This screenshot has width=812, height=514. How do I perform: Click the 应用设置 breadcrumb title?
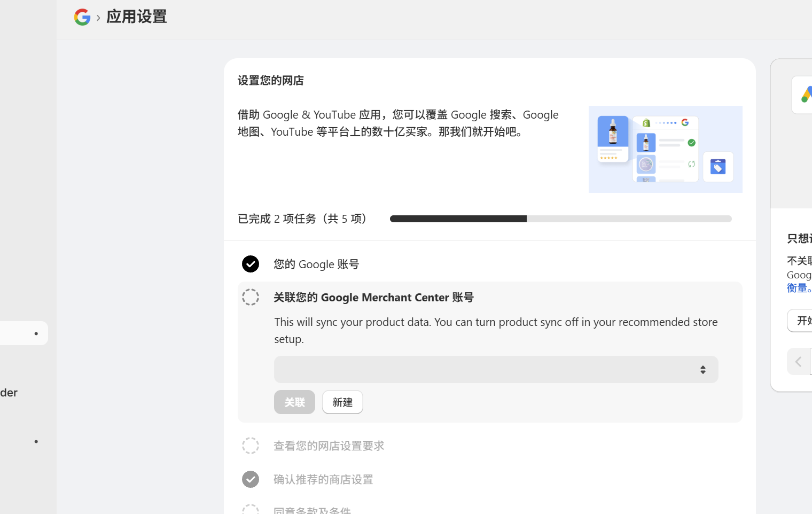tap(137, 17)
